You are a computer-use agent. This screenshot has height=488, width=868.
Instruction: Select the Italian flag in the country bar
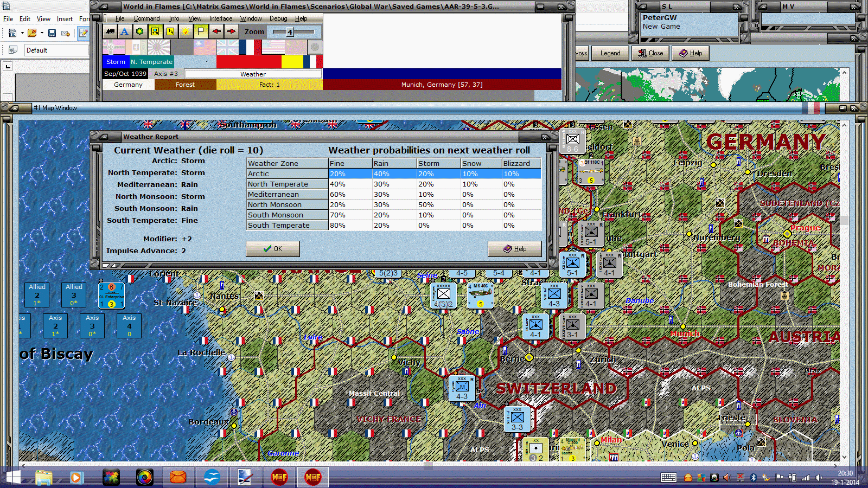coord(137,47)
